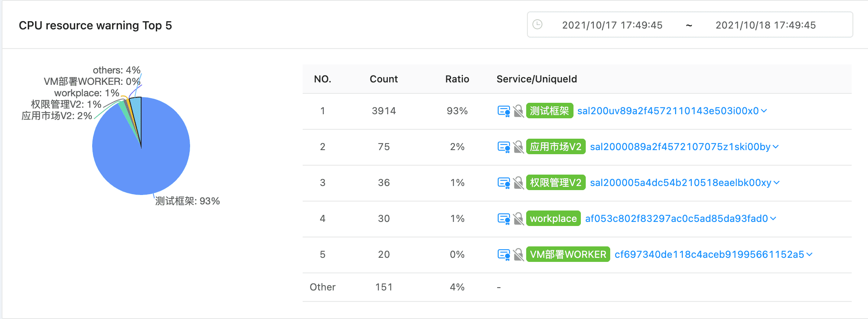Viewport: 868px width, 319px height.
Task: Open link sal200uv89a2f4572110143e503i00x0
Action: tap(668, 111)
